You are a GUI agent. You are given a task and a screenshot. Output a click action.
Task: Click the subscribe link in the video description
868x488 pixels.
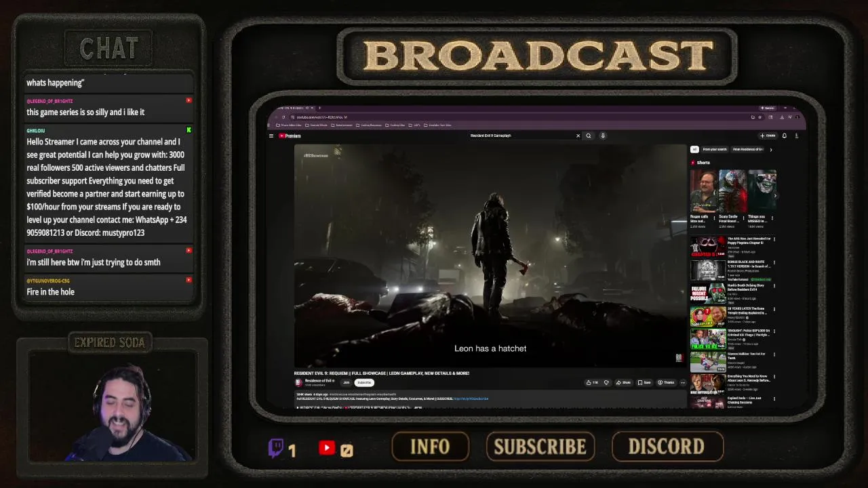[471, 399]
